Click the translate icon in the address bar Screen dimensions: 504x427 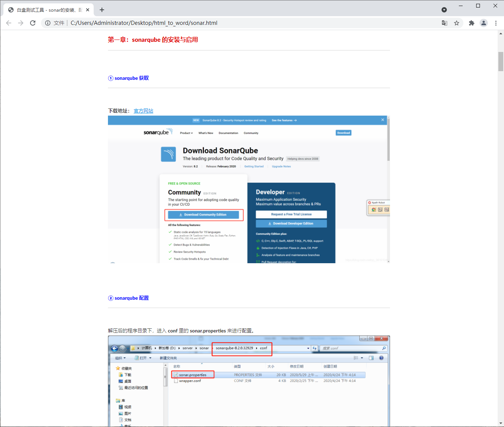(445, 23)
